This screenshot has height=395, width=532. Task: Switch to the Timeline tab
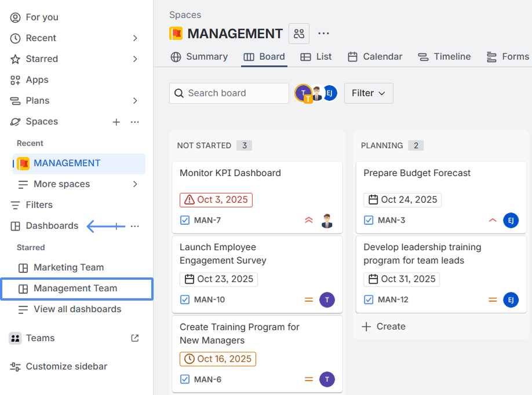click(x=444, y=57)
